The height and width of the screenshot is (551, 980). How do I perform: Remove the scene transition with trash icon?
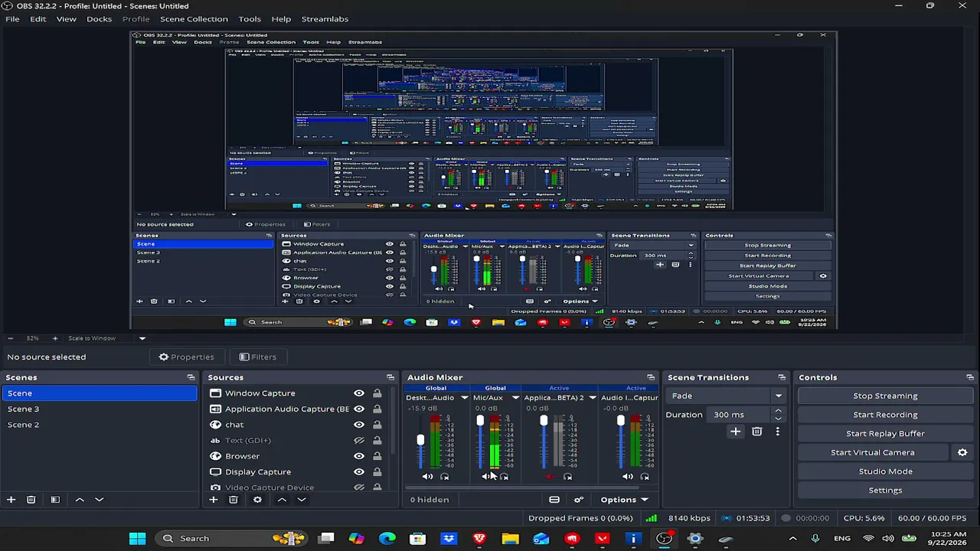tap(756, 432)
